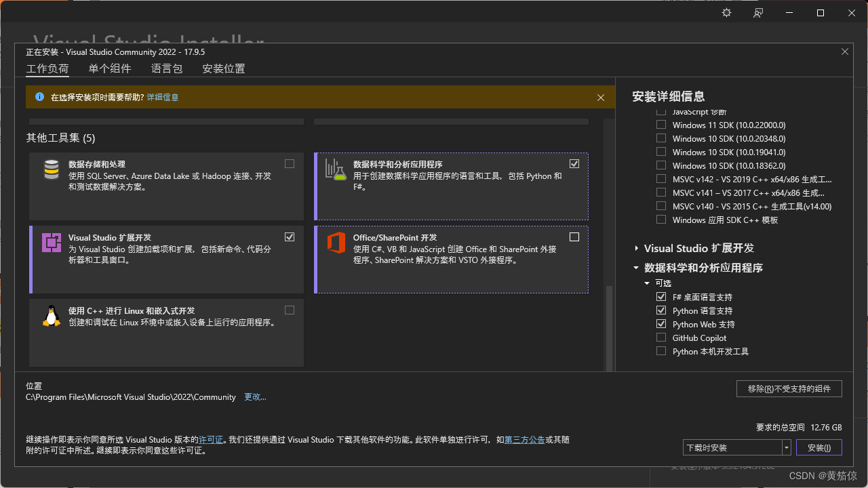The height and width of the screenshot is (488, 868).
Task: Click the feedback icon in title bar
Action: (758, 13)
